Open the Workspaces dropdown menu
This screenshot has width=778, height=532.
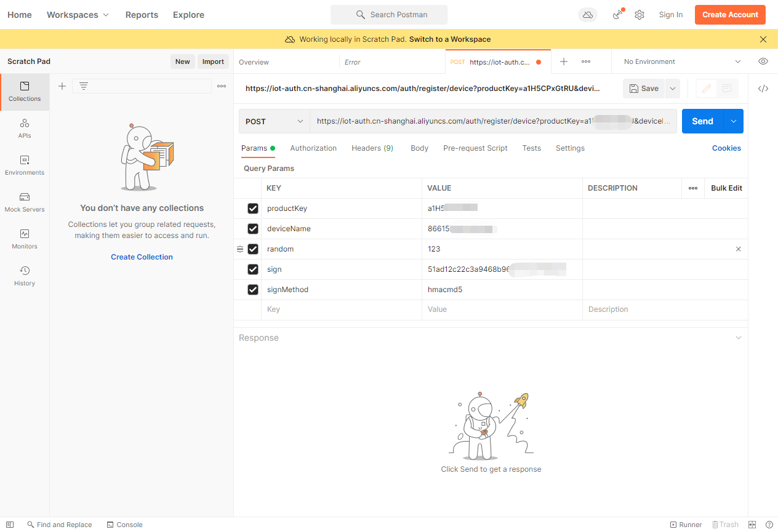(x=78, y=15)
